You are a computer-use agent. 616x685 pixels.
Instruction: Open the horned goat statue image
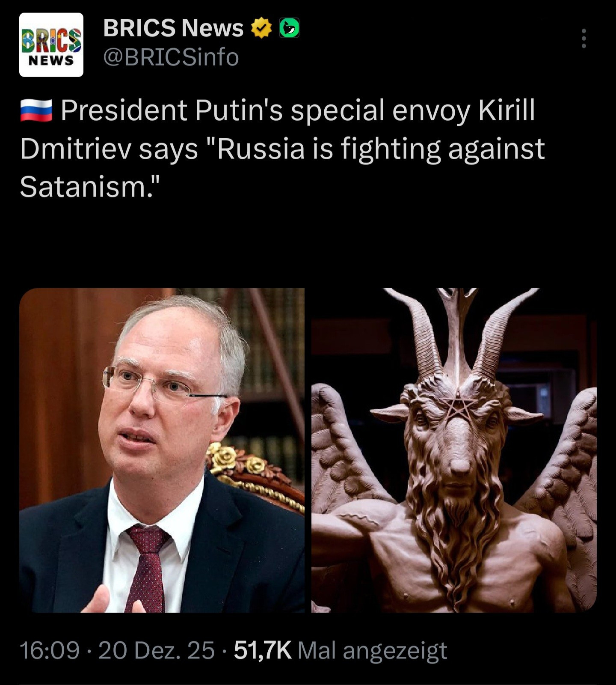(454, 450)
